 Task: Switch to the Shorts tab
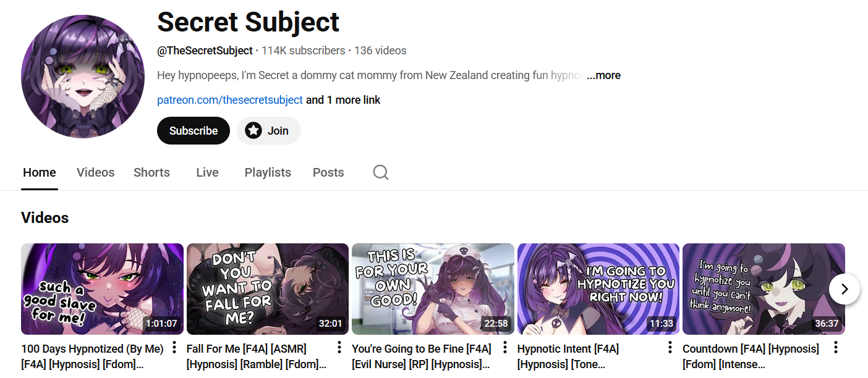coord(151,172)
